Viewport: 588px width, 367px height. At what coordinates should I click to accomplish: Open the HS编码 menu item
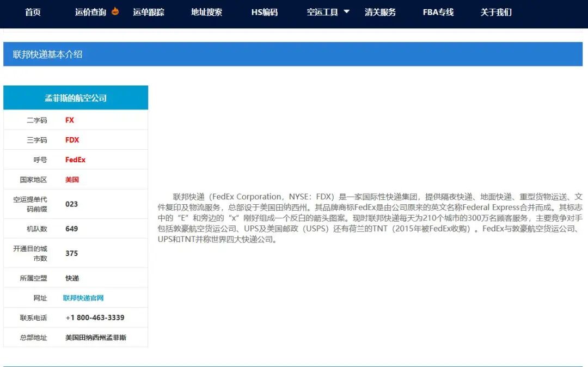tap(265, 13)
